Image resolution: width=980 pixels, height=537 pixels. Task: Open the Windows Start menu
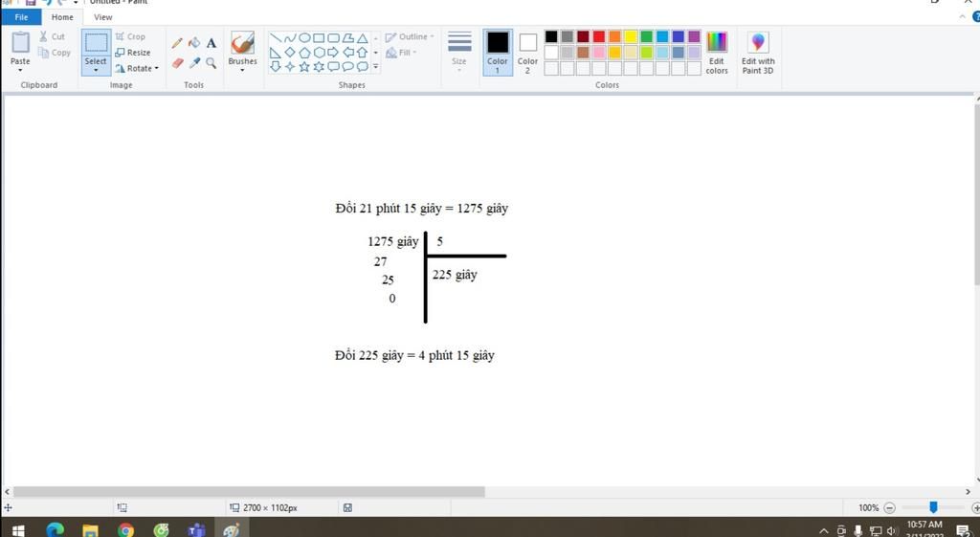coord(17,530)
